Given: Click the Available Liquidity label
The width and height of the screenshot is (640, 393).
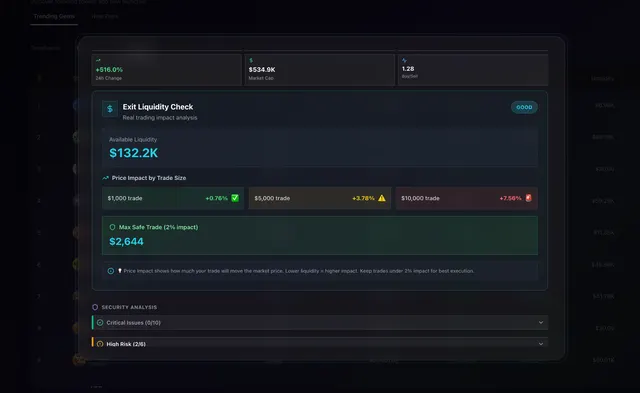Looking at the screenshot, I should pos(133,140).
